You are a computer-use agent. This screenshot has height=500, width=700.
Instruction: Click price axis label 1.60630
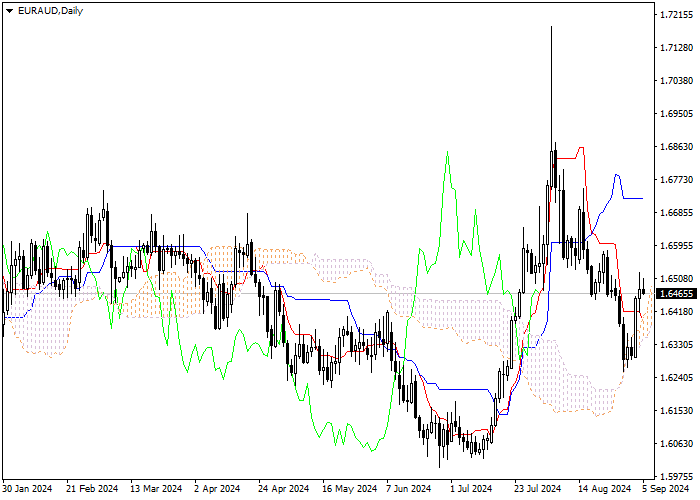pyautogui.click(x=677, y=444)
